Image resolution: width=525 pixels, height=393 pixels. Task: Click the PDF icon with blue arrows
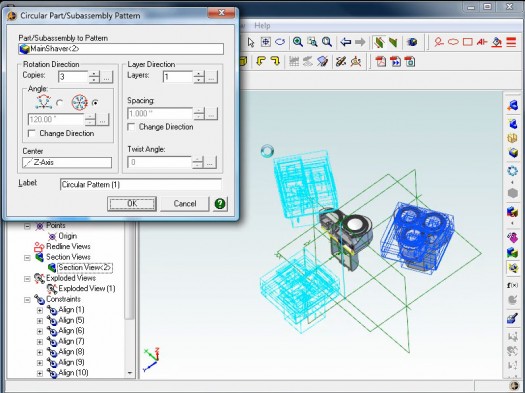pyautogui.click(x=395, y=62)
